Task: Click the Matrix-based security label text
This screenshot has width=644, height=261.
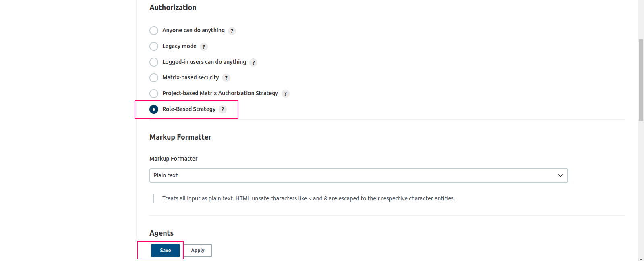Action: point(191,77)
